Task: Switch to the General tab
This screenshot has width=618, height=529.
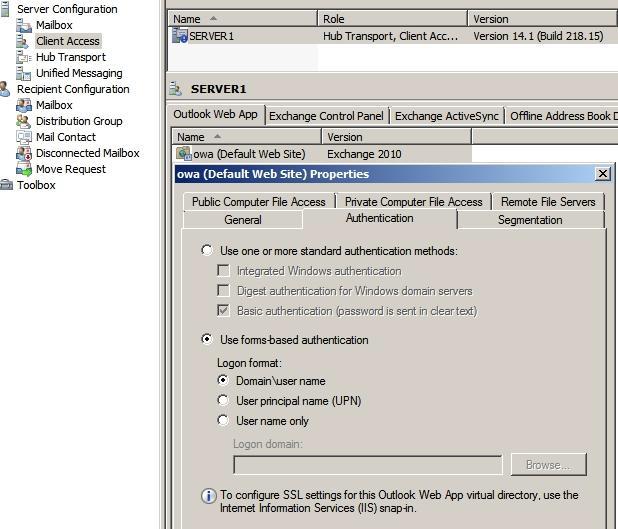Action: point(243,220)
